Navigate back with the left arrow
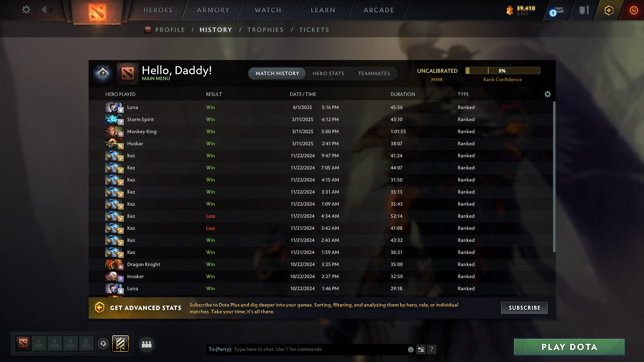Screen dimensions: 644x362 (x=44, y=10)
